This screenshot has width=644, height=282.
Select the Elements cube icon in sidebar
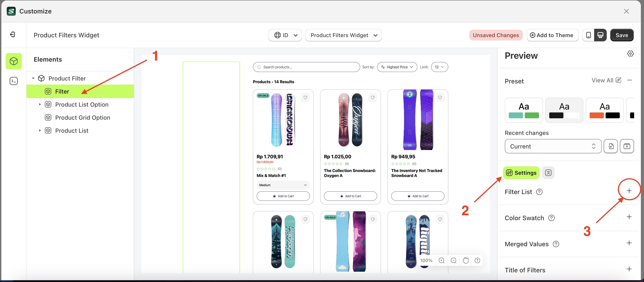click(x=13, y=61)
